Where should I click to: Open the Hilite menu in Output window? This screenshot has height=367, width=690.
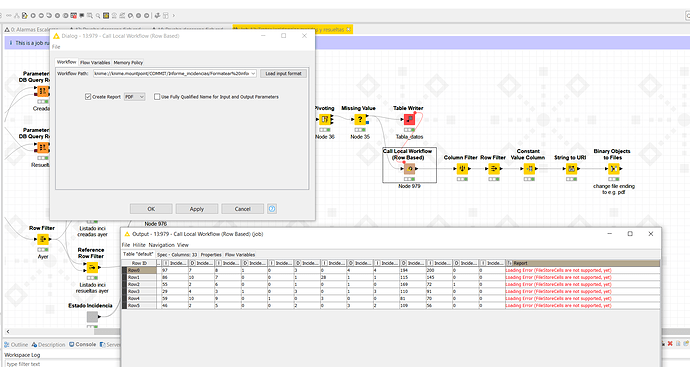139,245
